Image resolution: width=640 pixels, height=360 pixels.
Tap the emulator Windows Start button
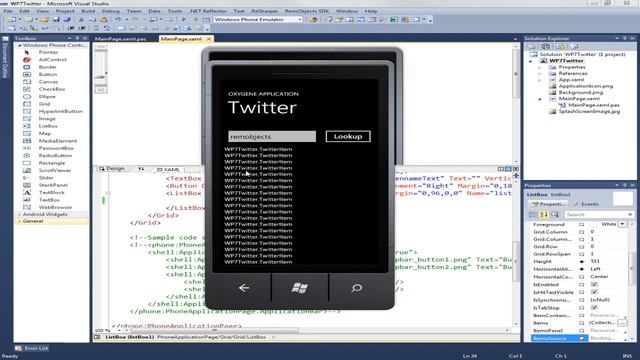coord(300,288)
